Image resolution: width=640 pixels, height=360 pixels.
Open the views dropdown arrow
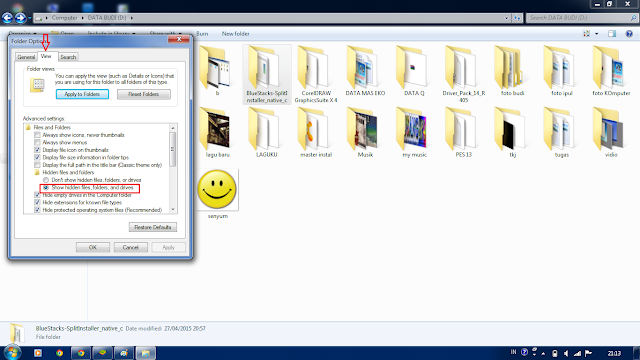[597, 34]
